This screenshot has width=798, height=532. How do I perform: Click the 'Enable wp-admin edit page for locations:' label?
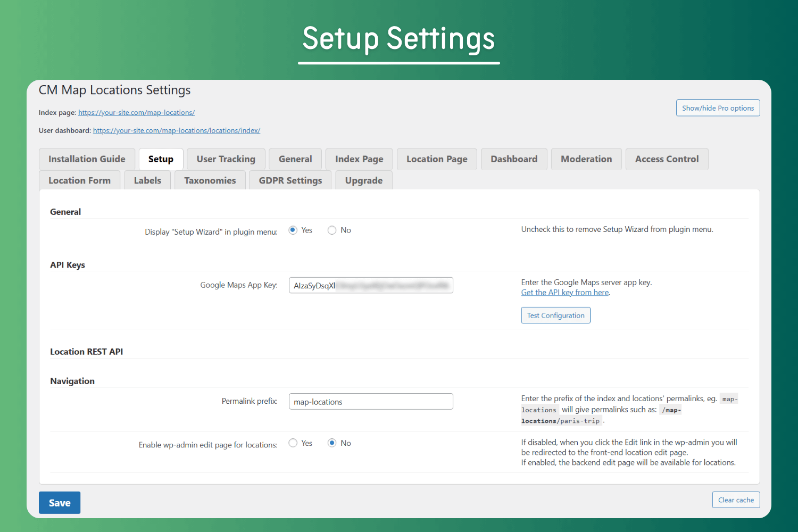[208, 445]
